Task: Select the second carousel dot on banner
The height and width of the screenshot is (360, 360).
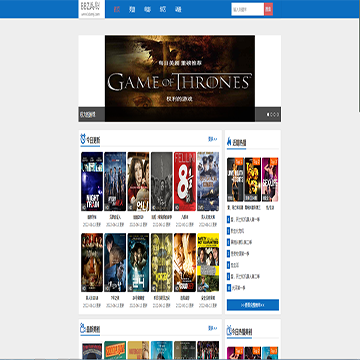Action: 271,114
